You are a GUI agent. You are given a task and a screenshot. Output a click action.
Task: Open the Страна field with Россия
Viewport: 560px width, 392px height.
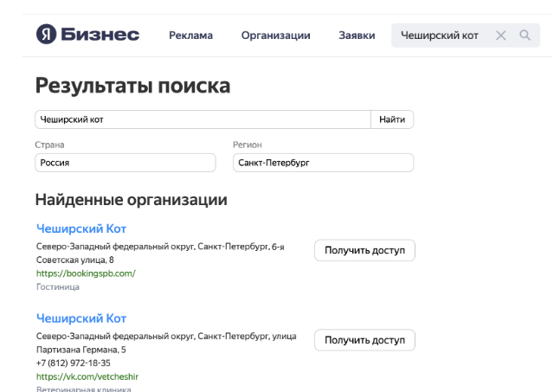(126, 163)
